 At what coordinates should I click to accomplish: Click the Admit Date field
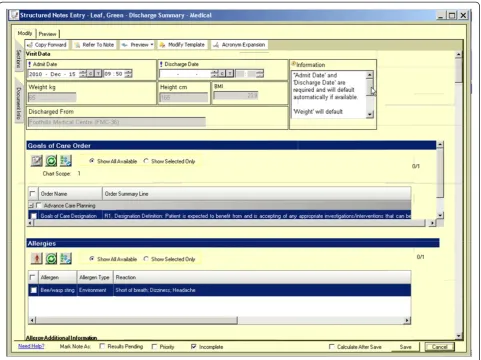53,74
